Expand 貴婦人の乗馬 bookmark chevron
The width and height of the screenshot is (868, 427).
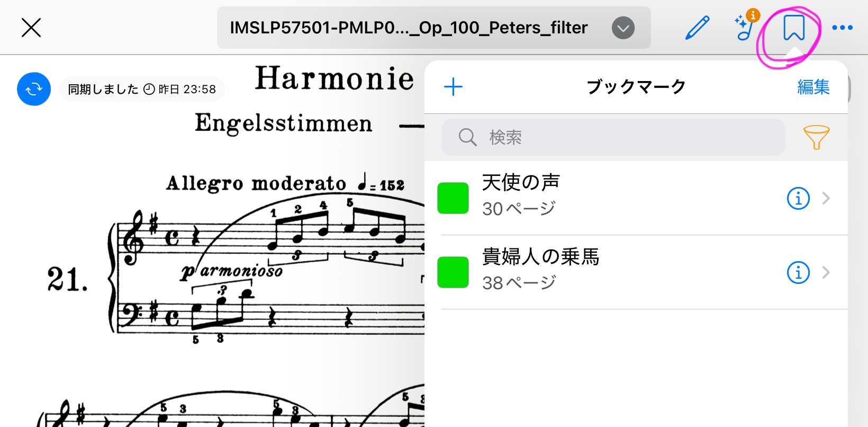tap(826, 273)
